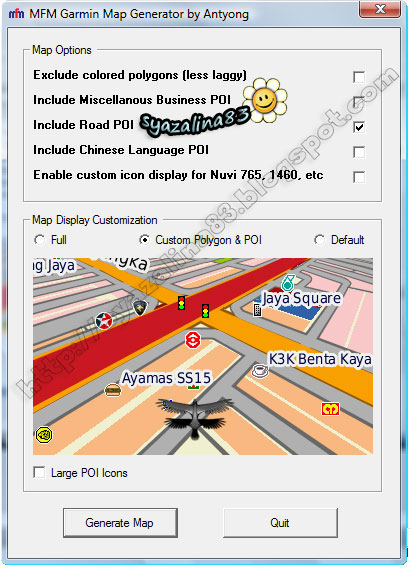Click the Include Chinese Language POI label
The image size is (411, 569).
coord(121,150)
